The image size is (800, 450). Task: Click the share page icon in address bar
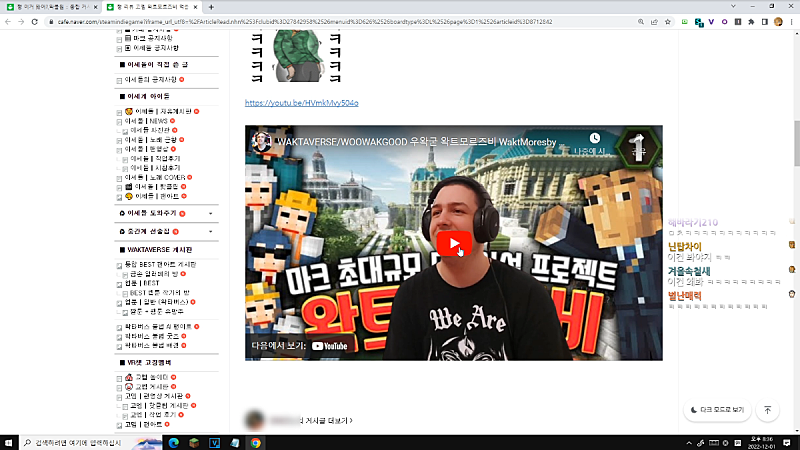(x=654, y=22)
